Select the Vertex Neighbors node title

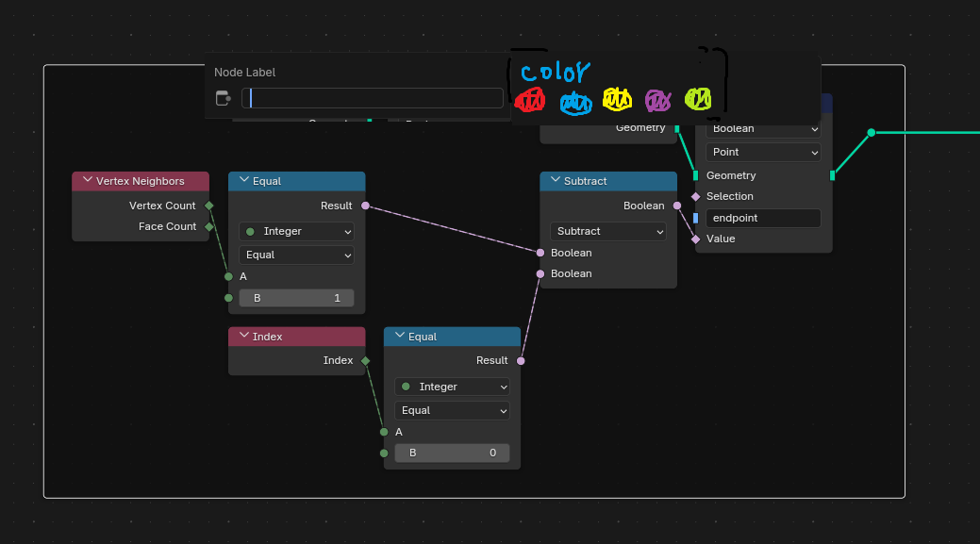click(140, 181)
